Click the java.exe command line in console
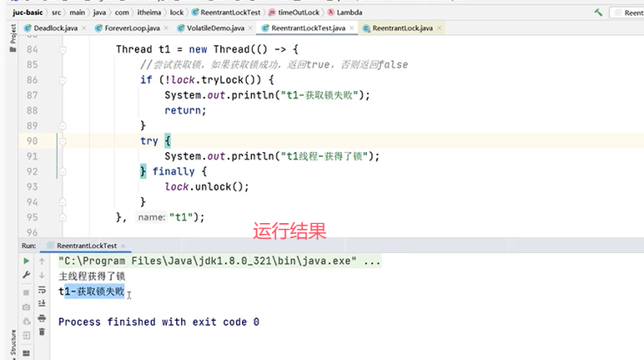The height and width of the screenshot is (360, 644). [219, 261]
